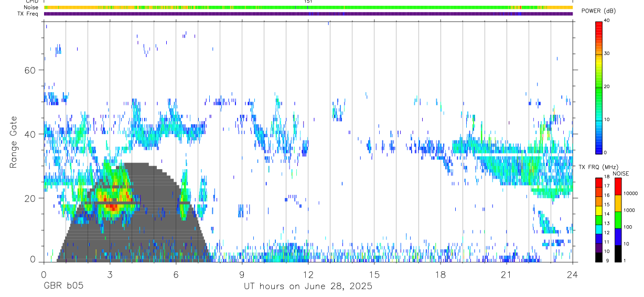Screen dimensions: 644x297
Task: Click the 24 tick on UT hours axis
Action: tap(572, 274)
